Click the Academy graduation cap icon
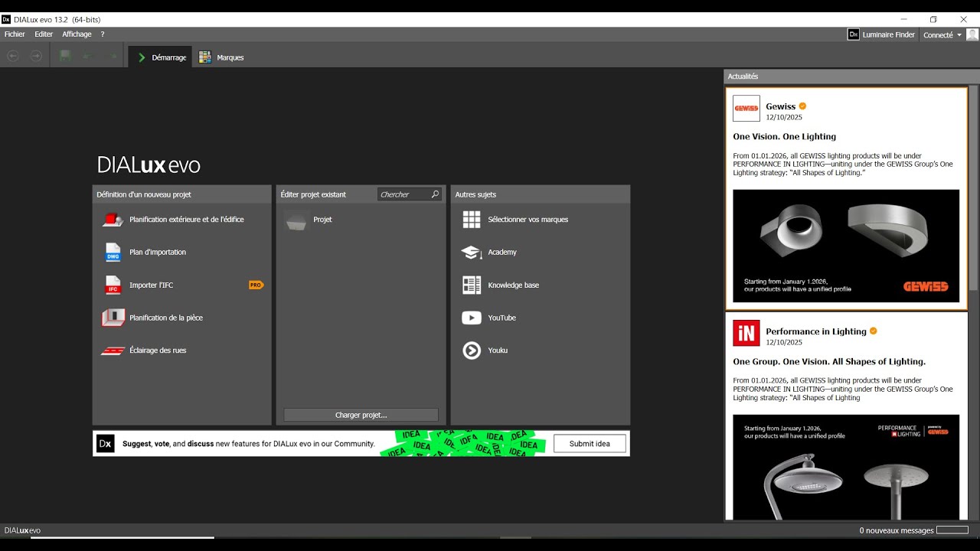 (x=472, y=253)
